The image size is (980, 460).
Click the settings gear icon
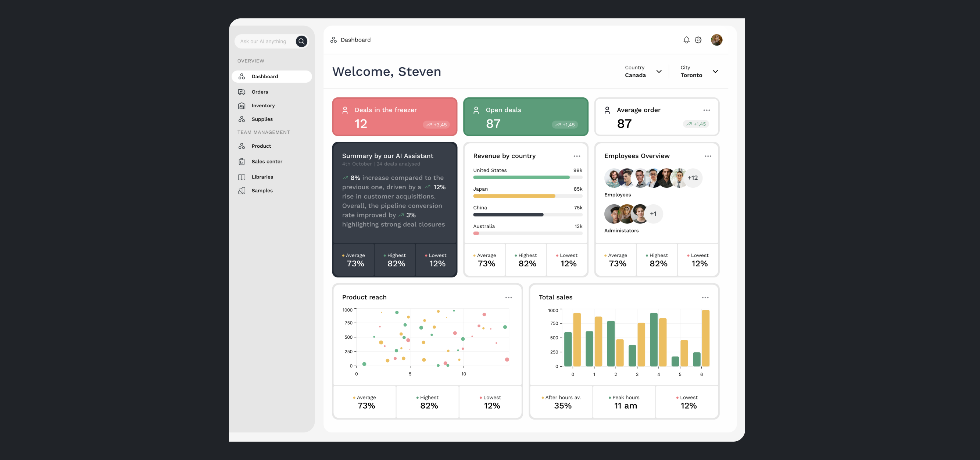point(698,40)
